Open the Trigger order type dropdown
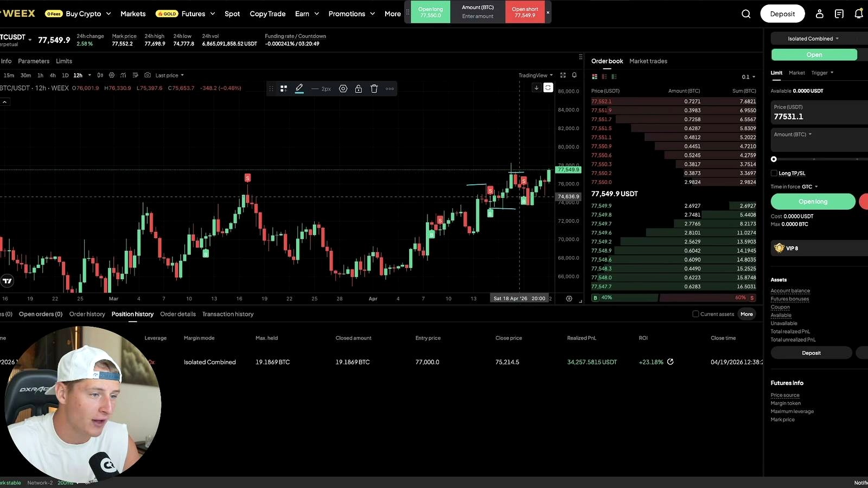Image resolution: width=868 pixels, height=488 pixels. [822, 73]
